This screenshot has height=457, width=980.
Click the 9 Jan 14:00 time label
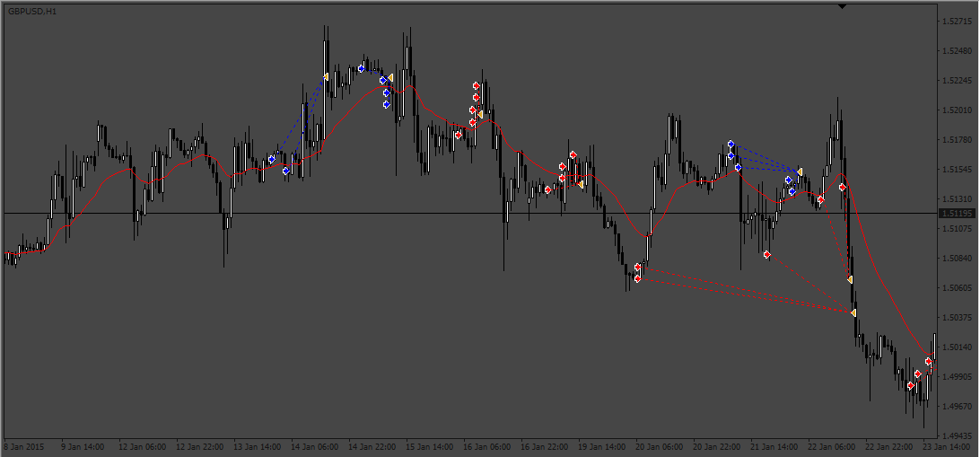click(x=83, y=448)
